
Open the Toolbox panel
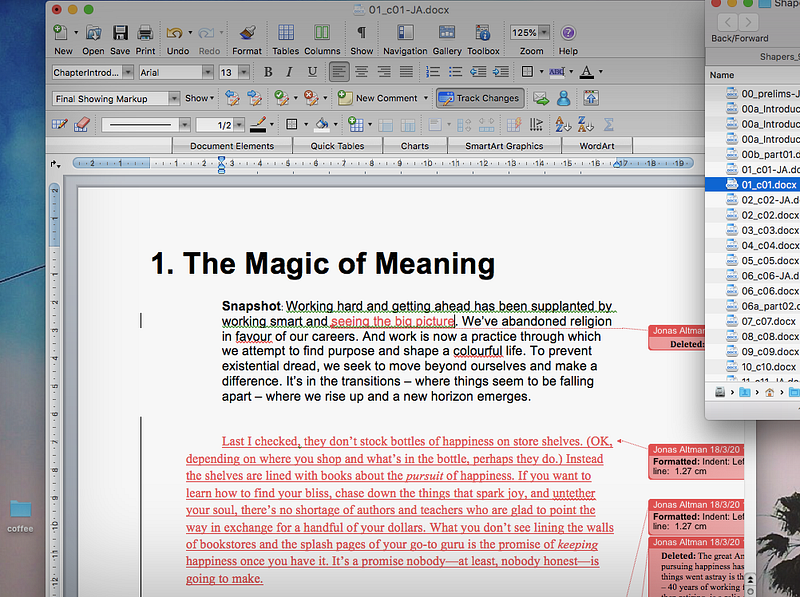tap(483, 34)
